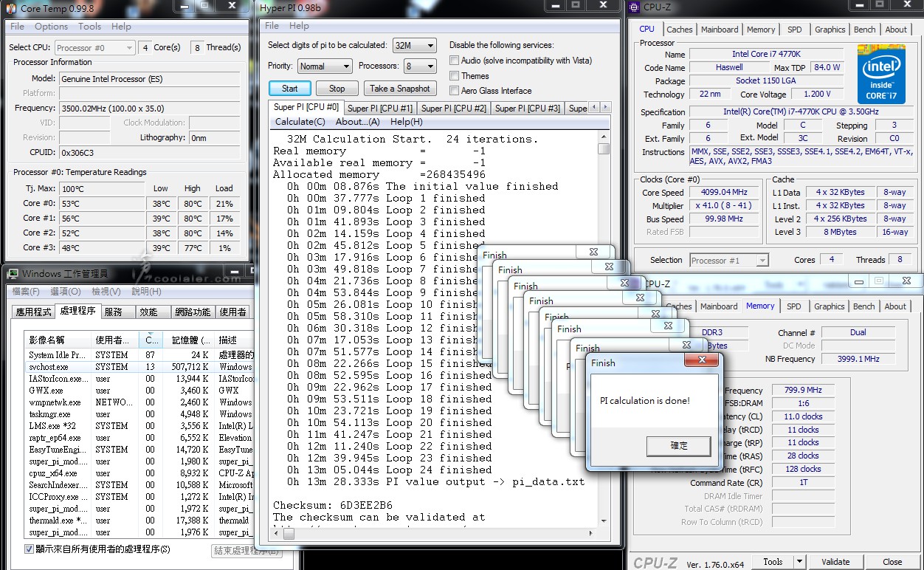
Task: Open Core Temp File menu
Action: click(x=18, y=27)
